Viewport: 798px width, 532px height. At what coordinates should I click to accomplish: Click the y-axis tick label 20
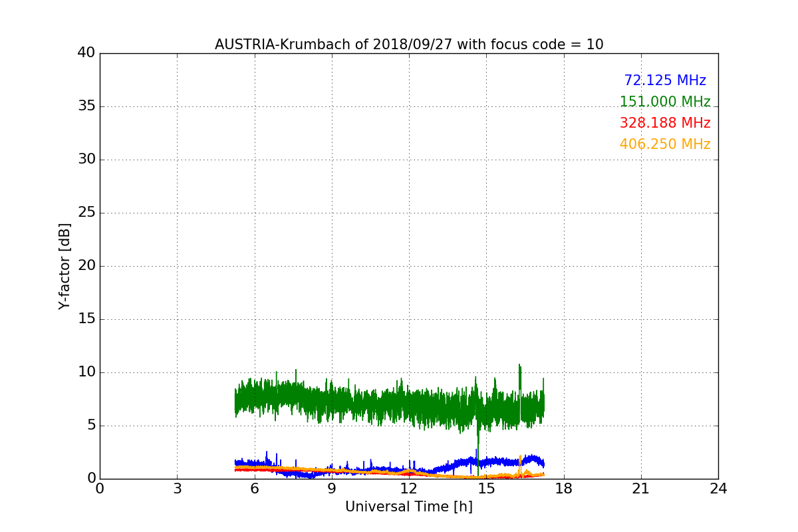coord(86,266)
